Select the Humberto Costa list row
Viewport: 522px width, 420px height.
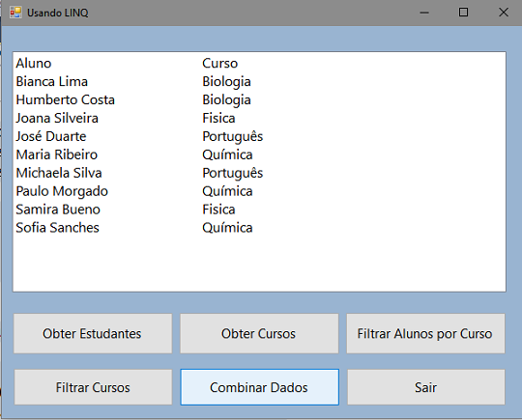[x=259, y=99]
